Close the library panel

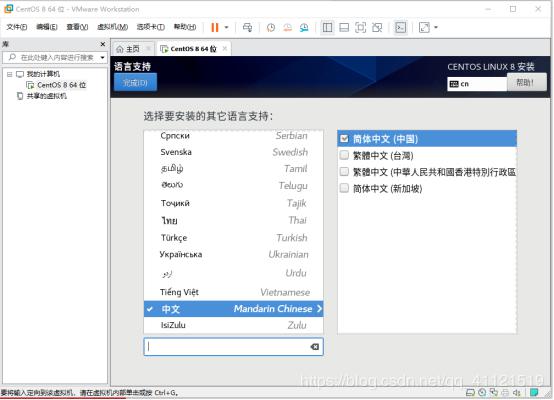103,44
